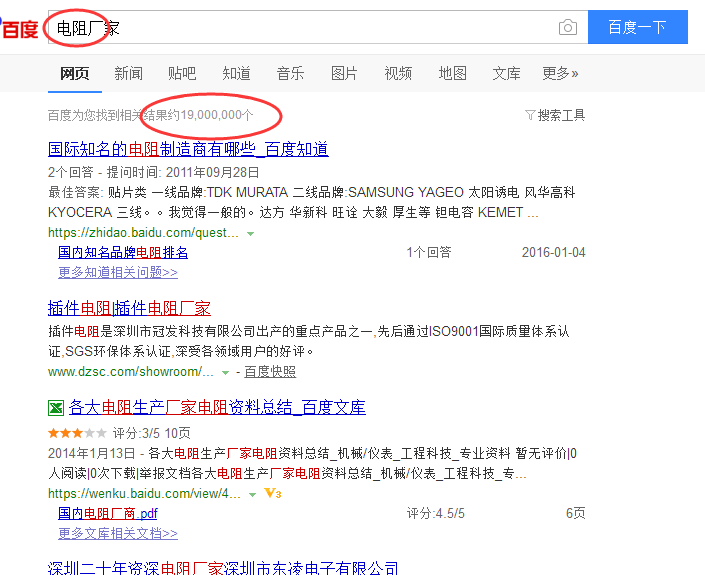Select the 网页 tab
705x575 pixels.
pyautogui.click(x=75, y=73)
